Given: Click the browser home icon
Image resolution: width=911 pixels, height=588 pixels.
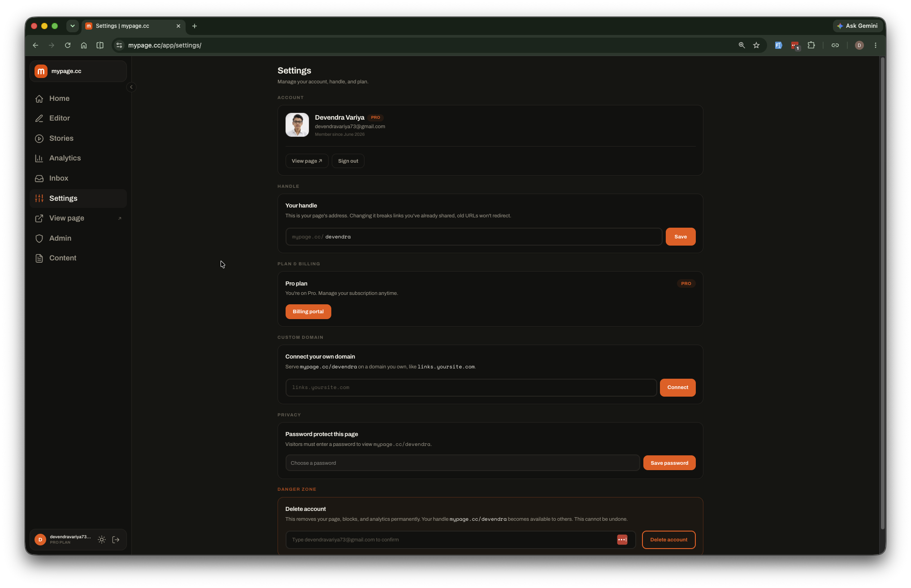Looking at the screenshot, I should [x=84, y=45].
